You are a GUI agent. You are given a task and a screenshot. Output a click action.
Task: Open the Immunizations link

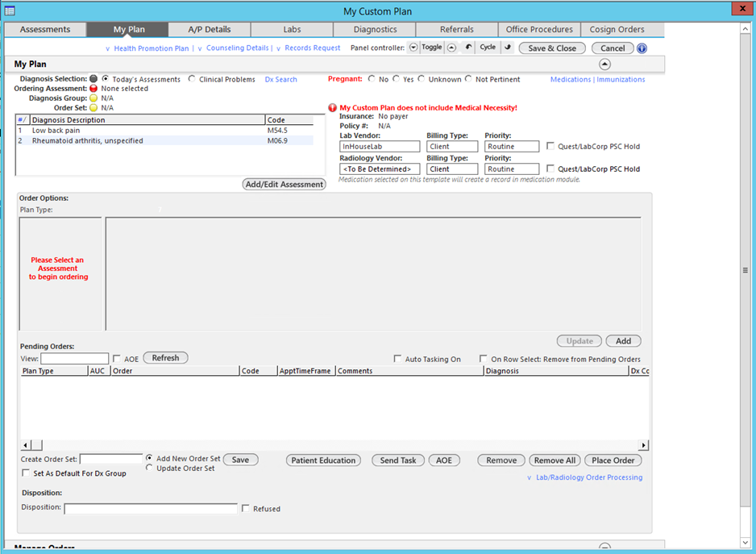coord(621,80)
